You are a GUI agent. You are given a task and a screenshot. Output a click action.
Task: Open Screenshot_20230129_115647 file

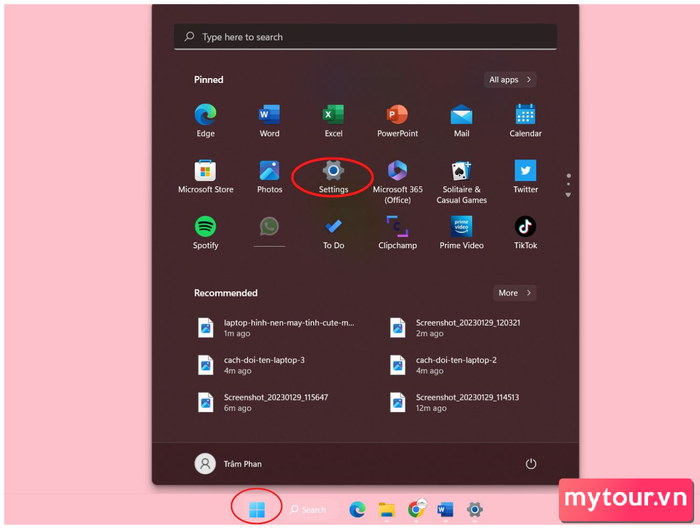[262, 402]
